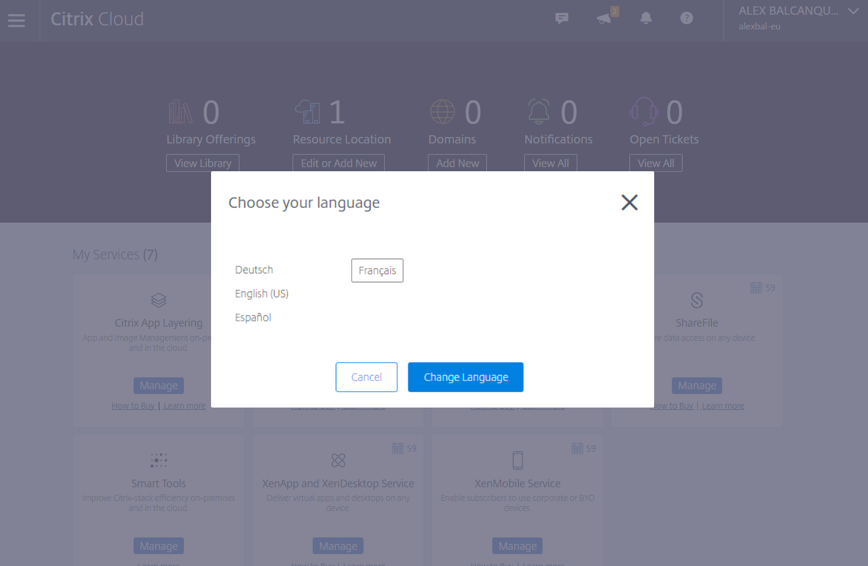Image resolution: width=868 pixels, height=566 pixels.
Task: Click the View Library button
Action: pos(203,163)
